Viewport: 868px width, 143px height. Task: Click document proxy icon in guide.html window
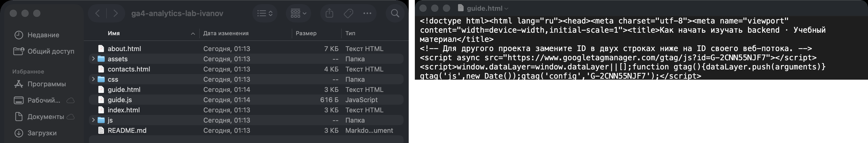(x=461, y=8)
